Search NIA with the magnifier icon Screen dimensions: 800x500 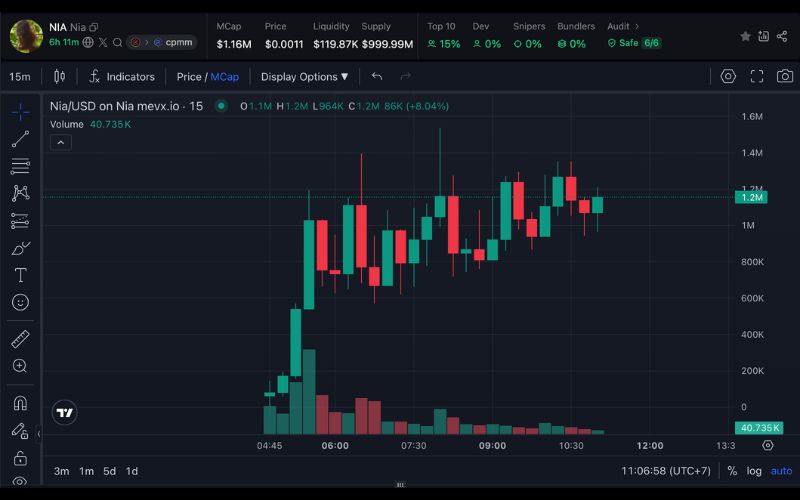(117, 42)
